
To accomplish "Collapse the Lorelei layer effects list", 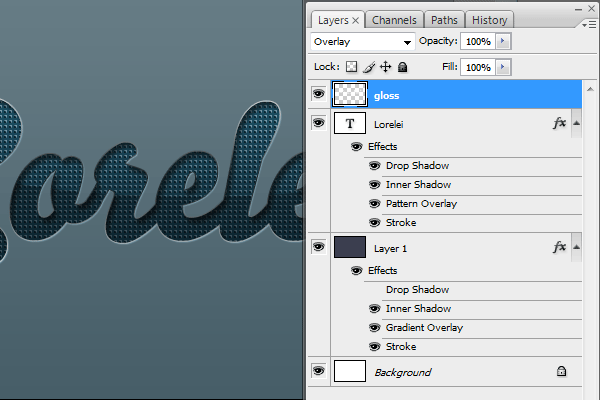I will pyautogui.click(x=576, y=123).
